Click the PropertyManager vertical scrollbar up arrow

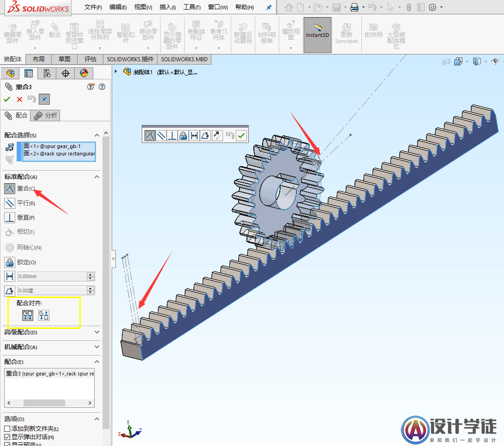(x=106, y=133)
